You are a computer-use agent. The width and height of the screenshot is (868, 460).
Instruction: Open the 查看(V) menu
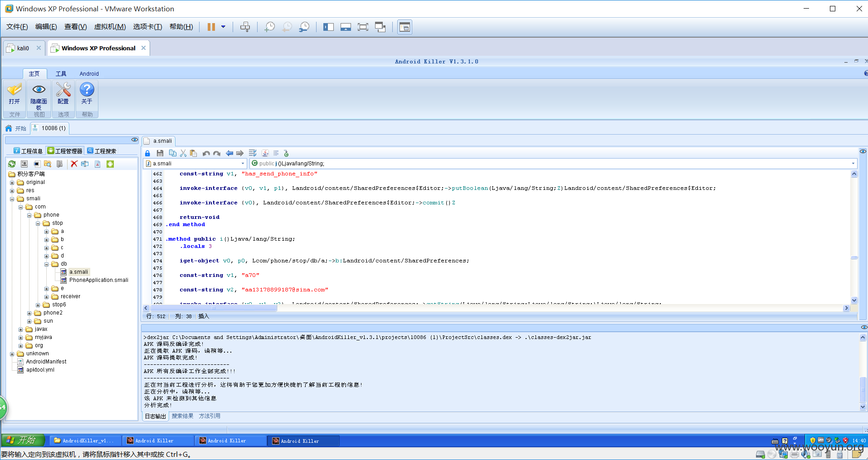tap(75, 27)
